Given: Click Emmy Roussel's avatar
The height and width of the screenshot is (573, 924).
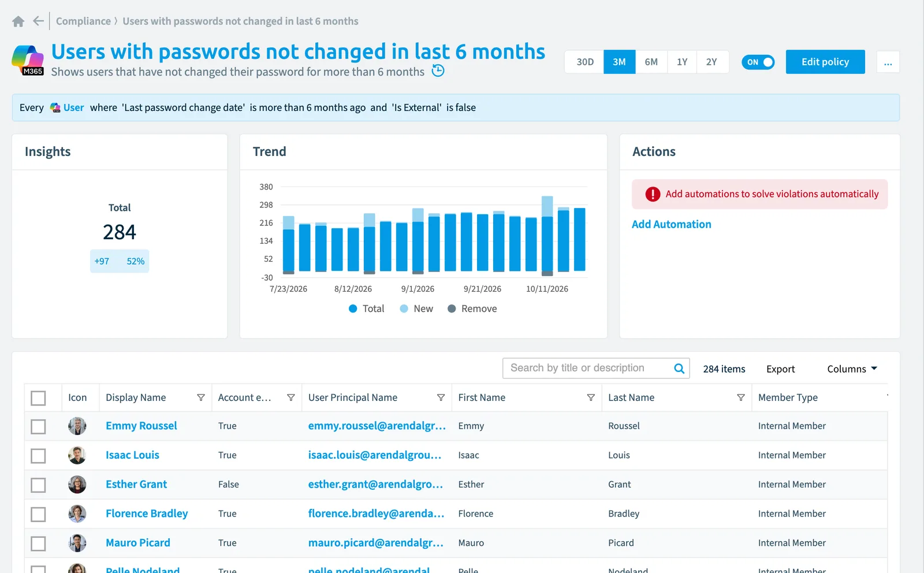Looking at the screenshot, I should 77,426.
